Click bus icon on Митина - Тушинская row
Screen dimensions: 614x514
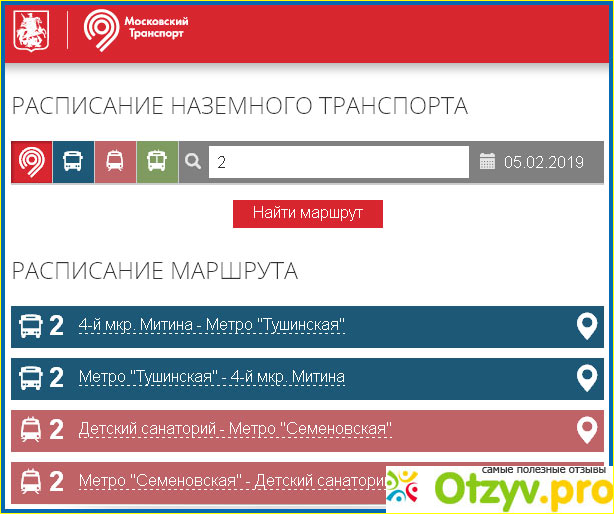(x=31, y=326)
